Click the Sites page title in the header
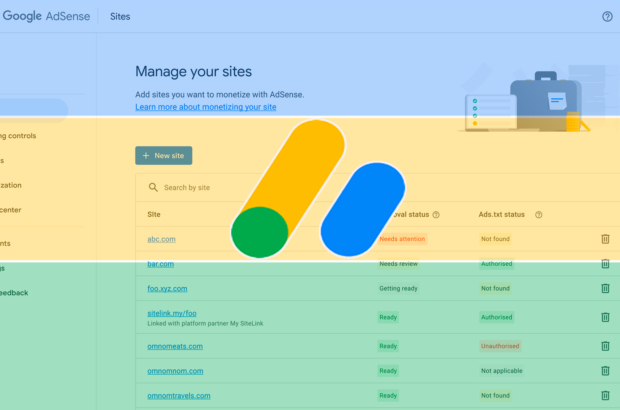The height and width of the screenshot is (410, 620). [120, 17]
